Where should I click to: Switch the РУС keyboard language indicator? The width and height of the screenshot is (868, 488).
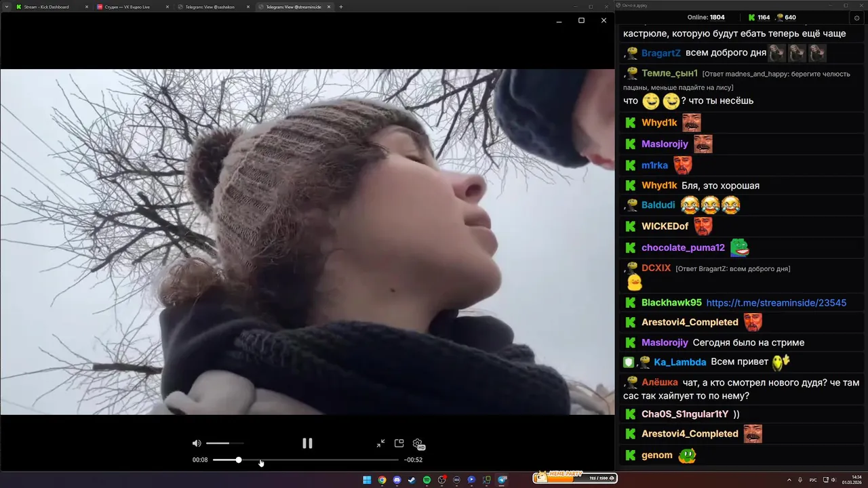pos(813,480)
